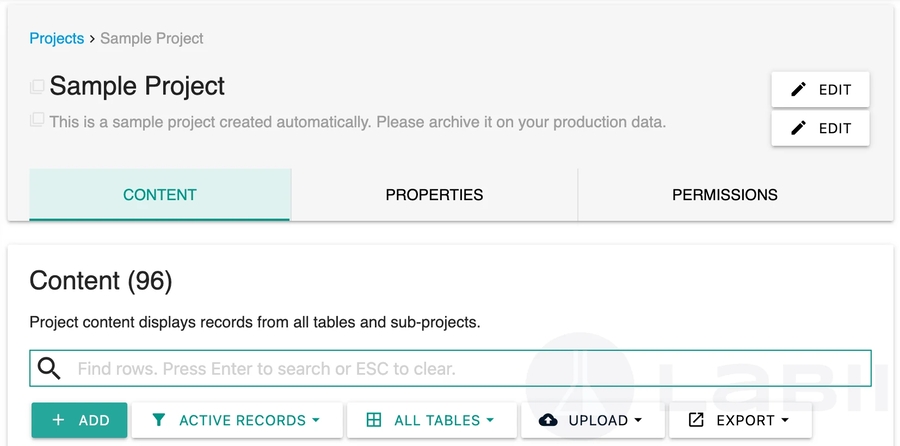This screenshot has width=900, height=446.
Task: Click the export arrow-box icon
Action: [x=696, y=421]
